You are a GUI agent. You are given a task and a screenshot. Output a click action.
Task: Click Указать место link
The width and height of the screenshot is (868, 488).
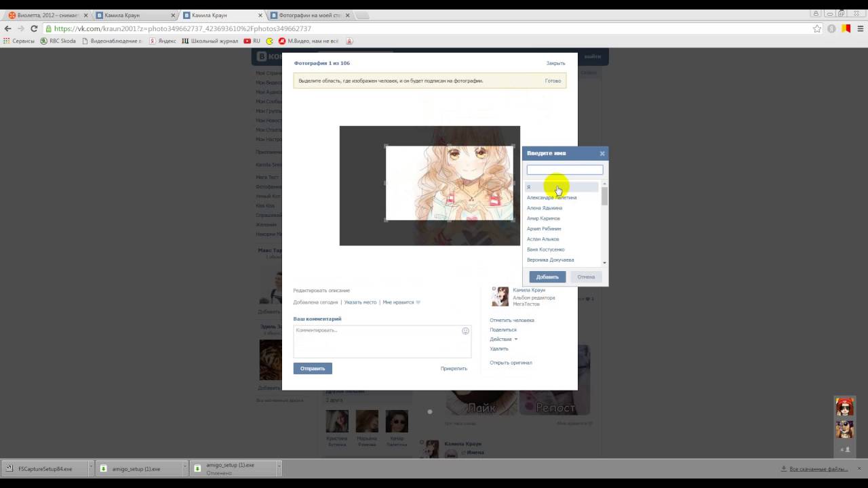tap(360, 302)
